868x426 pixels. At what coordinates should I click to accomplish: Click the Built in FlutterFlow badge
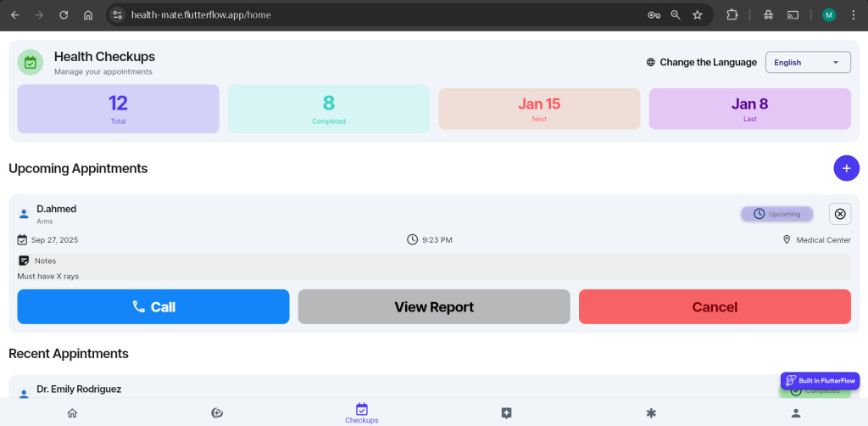[x=820, y=381]
